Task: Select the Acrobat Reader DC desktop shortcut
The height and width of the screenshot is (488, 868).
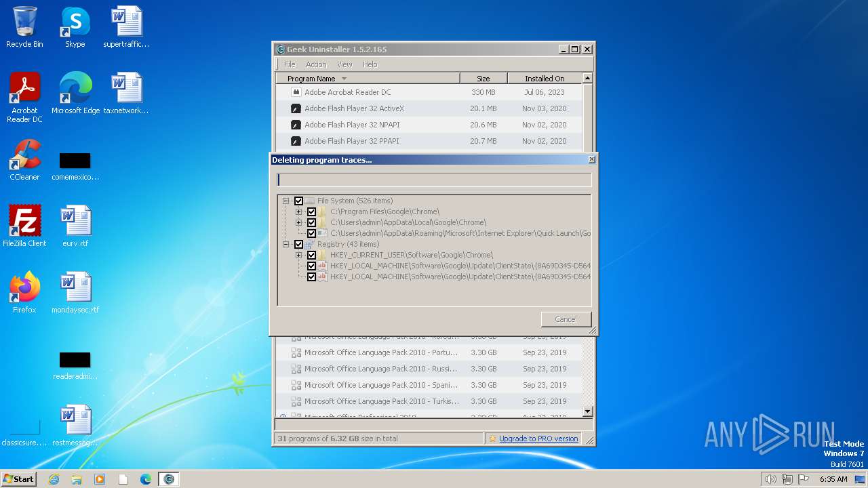Action: pyautogui.click(x=24, y=98)
